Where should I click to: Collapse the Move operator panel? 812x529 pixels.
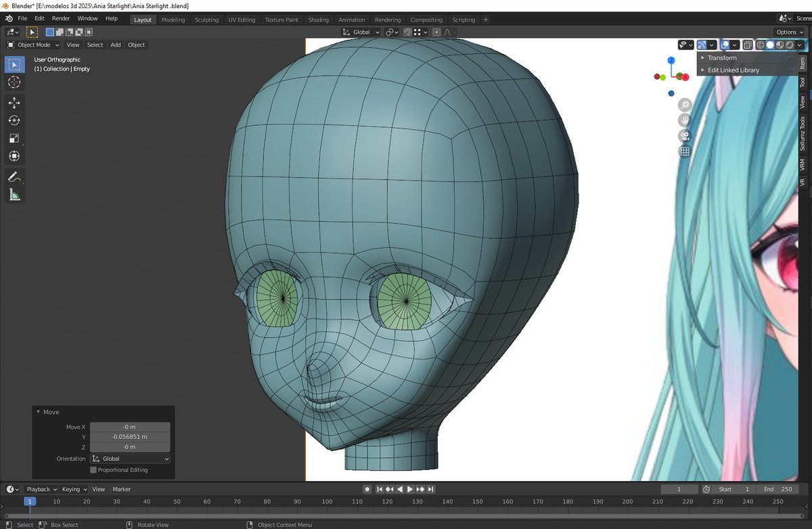point(39,412)
